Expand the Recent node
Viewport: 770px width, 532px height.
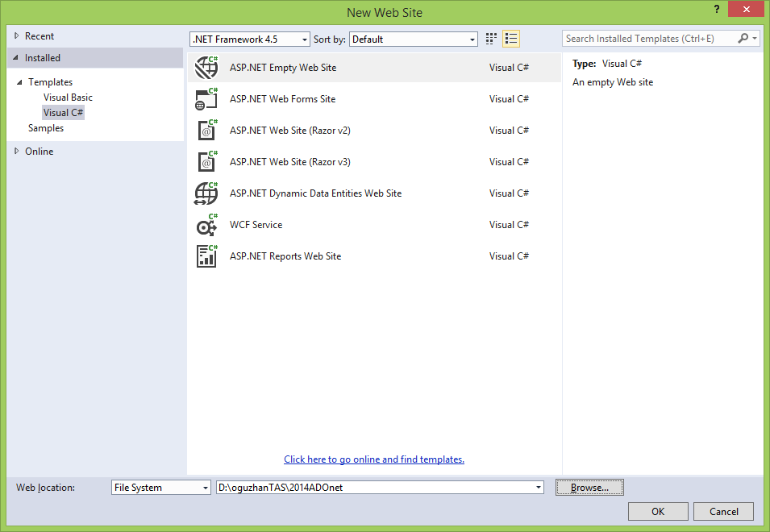coord(16,35)
